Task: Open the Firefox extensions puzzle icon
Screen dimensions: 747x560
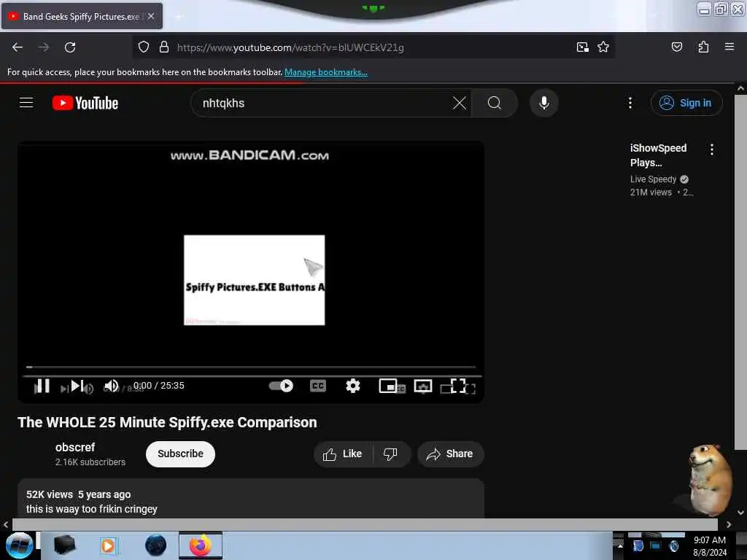Action: coord(703,47)
